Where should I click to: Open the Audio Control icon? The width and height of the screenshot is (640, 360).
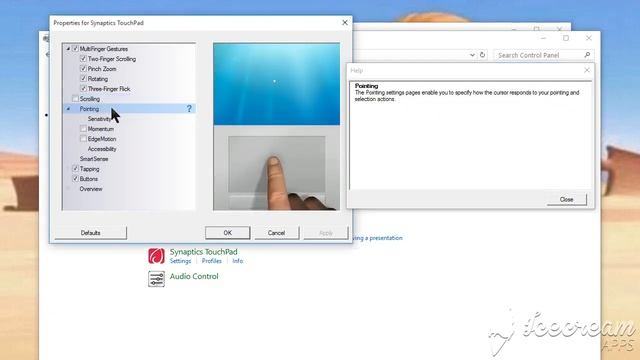pos(156,279)
